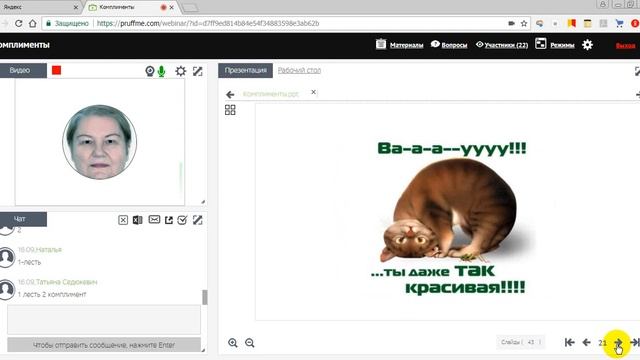640x360 pixels.
Task: Go to the previous slide
Action: point(587,342)
